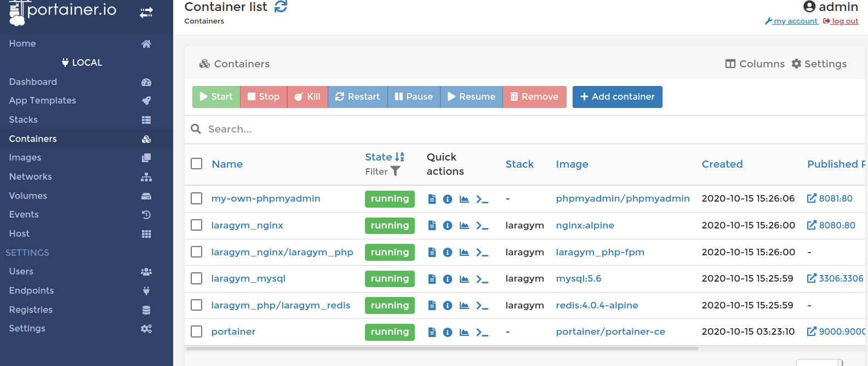Check the laragym_mysql row checkbox
Viewport: 868px width, 366px height.
coord(197,278)
